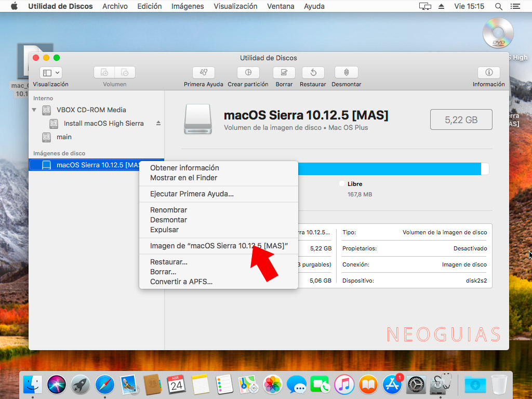The image size is (532, 399).
Task: Open System Preferences from the Dock
Action: click(416, 385)
